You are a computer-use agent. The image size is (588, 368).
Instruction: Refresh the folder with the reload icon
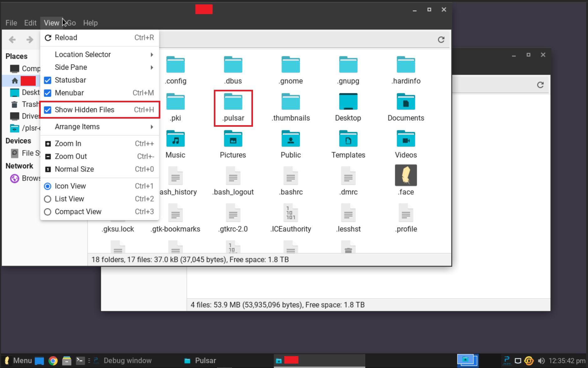click(x=441, y=39)
